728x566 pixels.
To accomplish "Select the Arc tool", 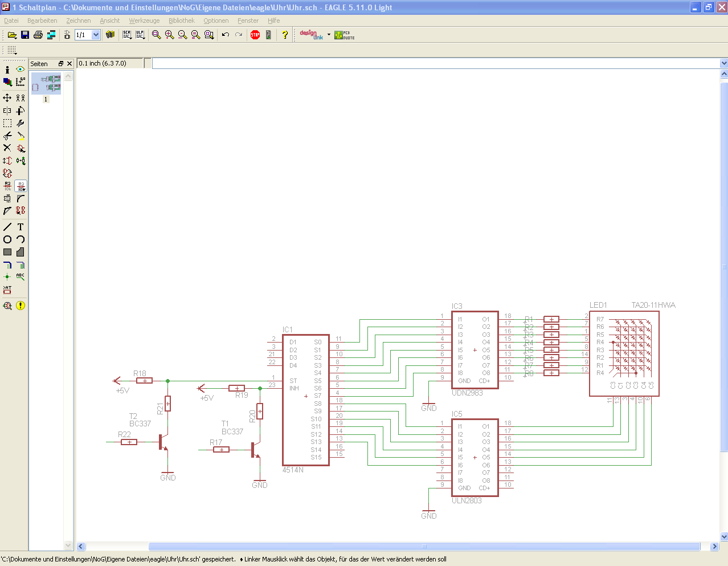I will coord(21,239).
